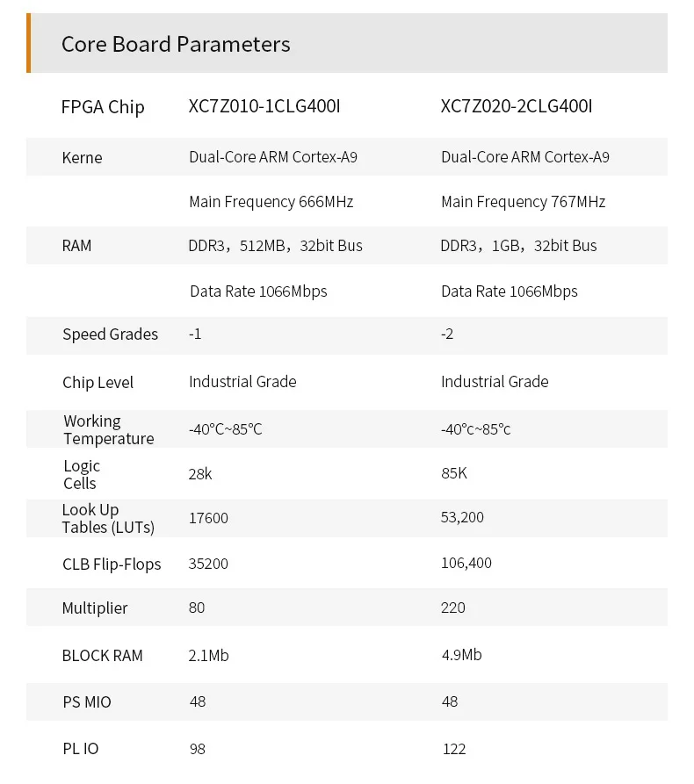Click the Chip Level row label

coord(98,383)
